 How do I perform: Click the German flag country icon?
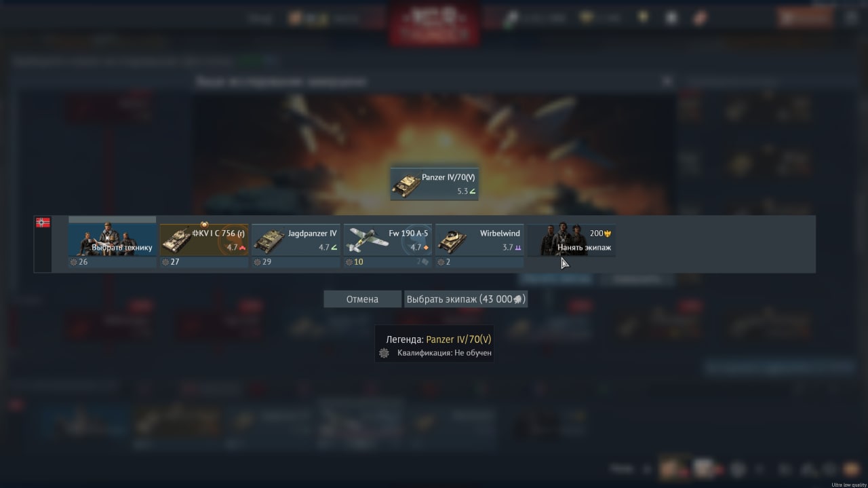tap(43, 223)
